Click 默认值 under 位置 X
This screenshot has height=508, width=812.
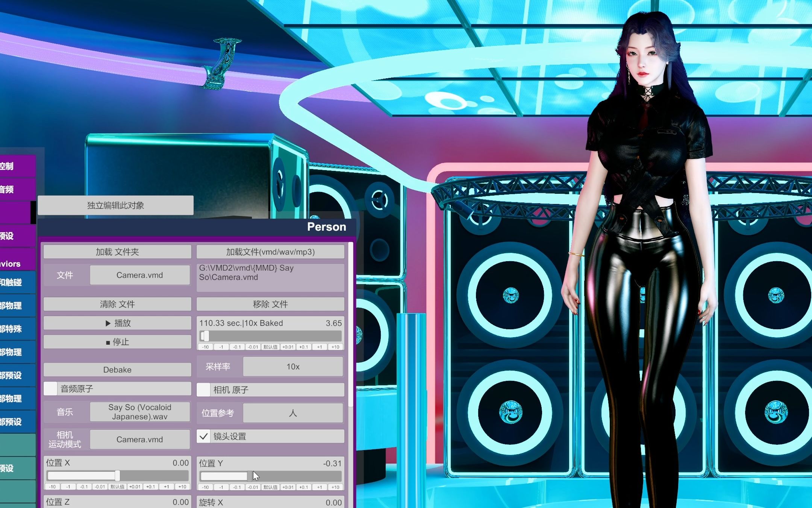coord(117,487)
